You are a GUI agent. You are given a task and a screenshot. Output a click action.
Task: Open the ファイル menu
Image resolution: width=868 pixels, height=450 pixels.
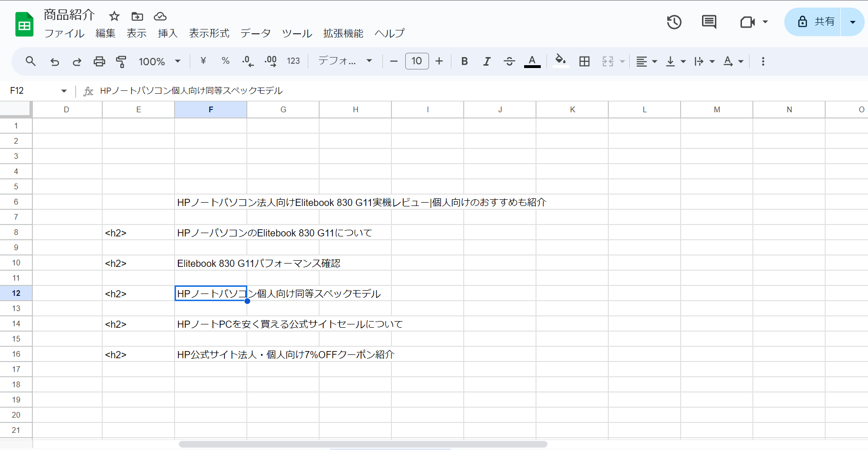tap(64, 33)
